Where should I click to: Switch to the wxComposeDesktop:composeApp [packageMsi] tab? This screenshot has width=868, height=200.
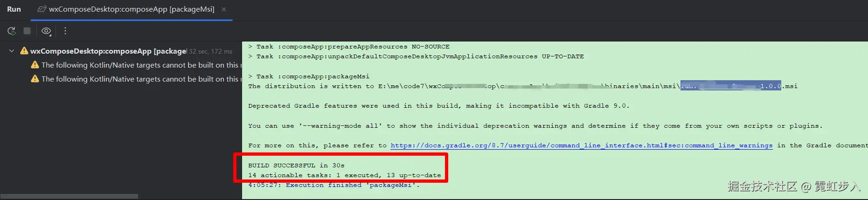pyautogui.click(x=132, y=9)
